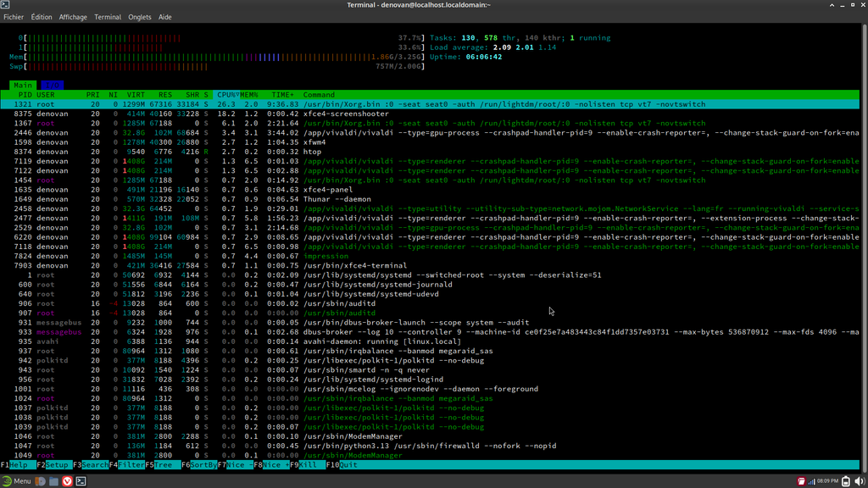Sort by the PID column header

(25, 95)
